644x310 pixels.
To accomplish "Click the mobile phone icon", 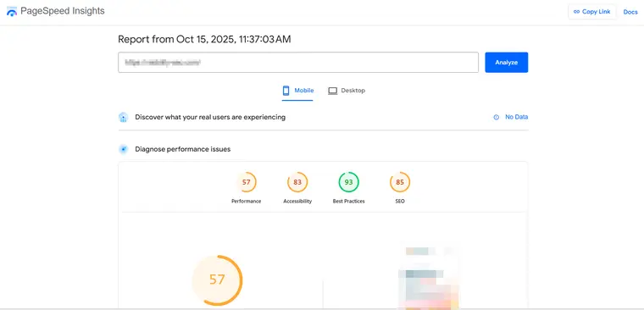I will click(286, 91).
